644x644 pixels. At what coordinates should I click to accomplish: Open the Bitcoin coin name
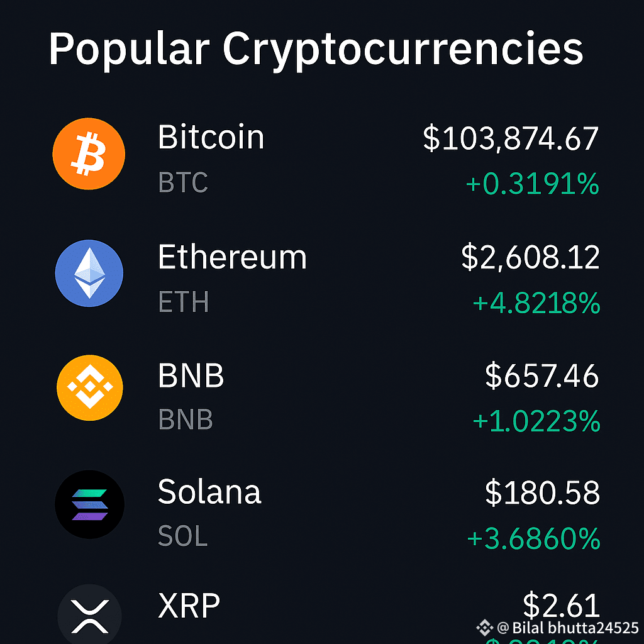pos(211,137)
